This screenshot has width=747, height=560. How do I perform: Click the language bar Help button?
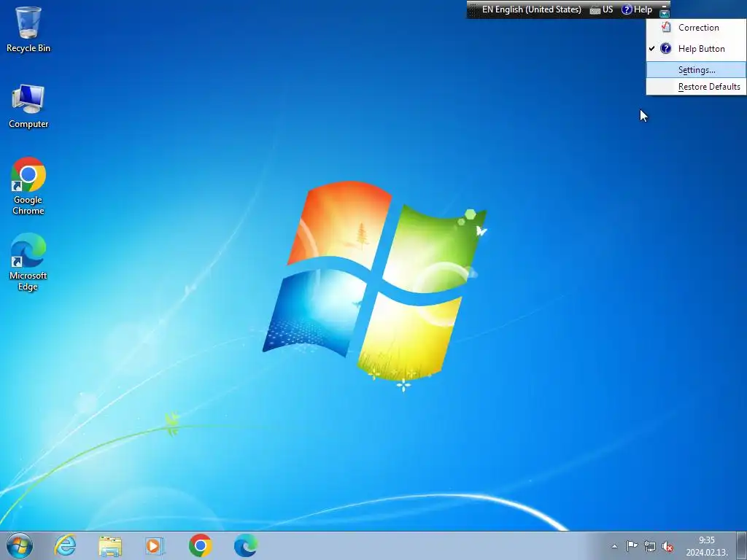tap(637, 9)
